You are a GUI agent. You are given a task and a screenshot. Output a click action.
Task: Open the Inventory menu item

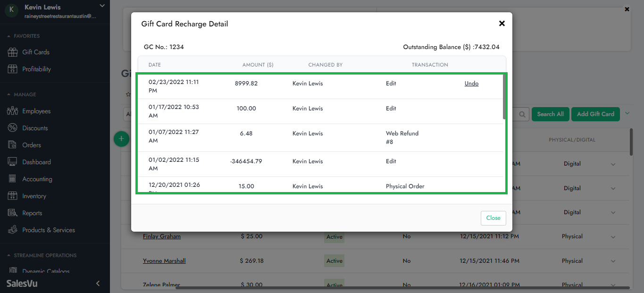click(34, 196)
